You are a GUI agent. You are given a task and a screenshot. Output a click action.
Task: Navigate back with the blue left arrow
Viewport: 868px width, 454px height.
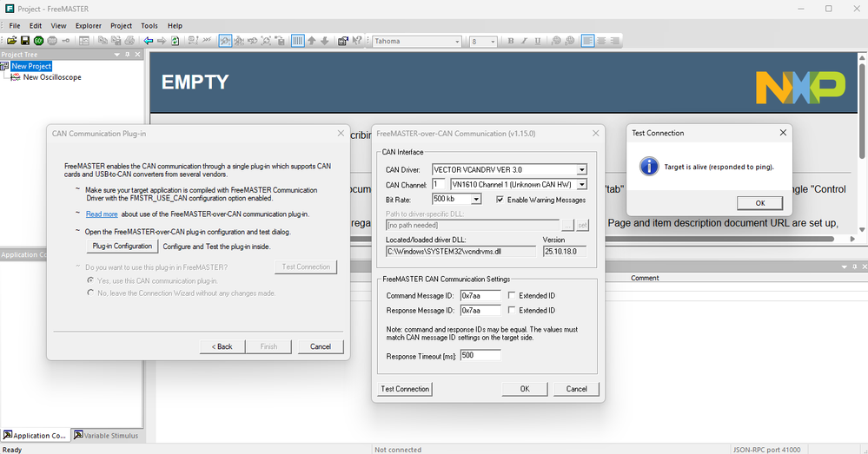[x=149, y=41]
